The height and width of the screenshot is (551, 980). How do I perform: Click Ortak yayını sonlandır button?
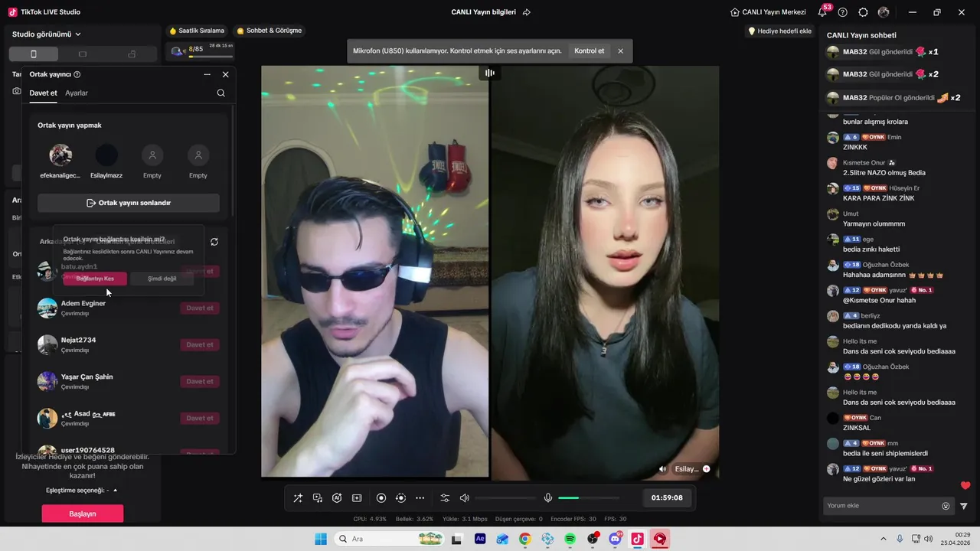(x=129, y=203)
